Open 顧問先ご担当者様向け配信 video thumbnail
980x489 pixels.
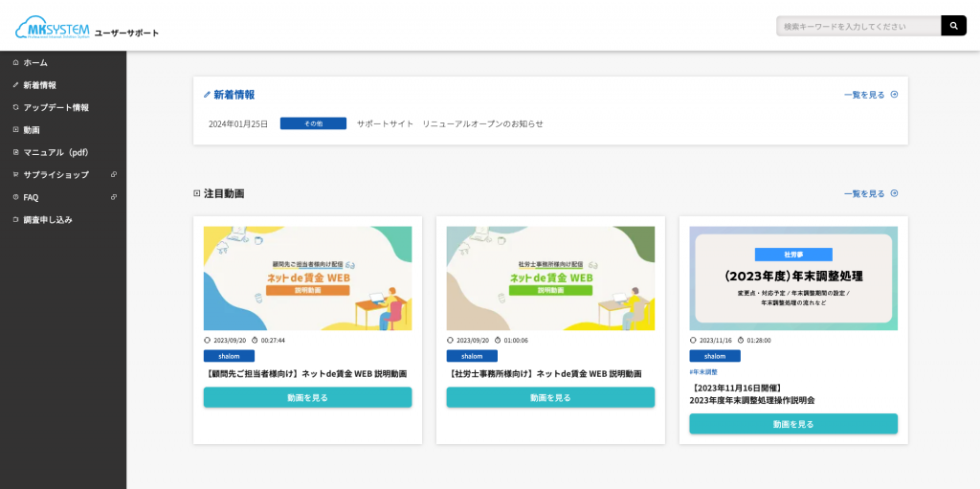click(x=307, y=278)
